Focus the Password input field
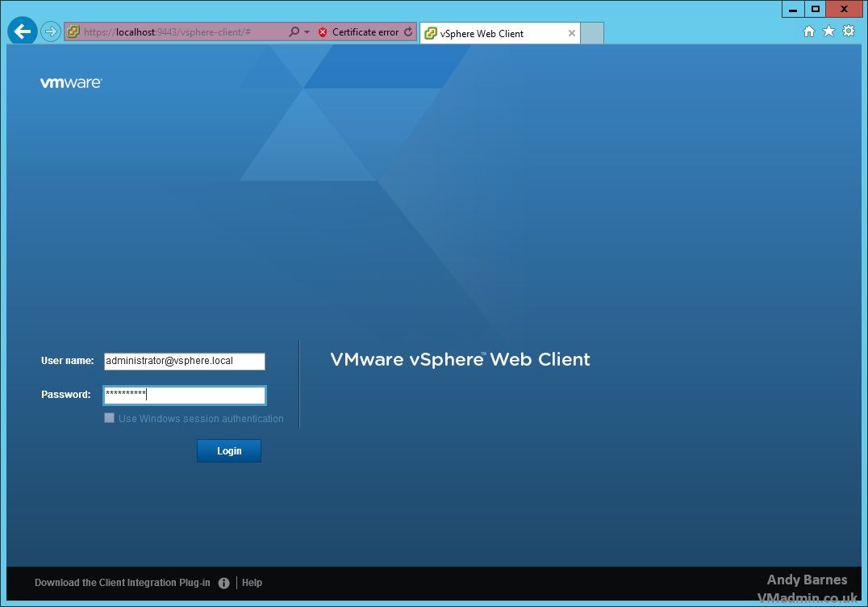This screenshot has width=868, height=607. pyautogui.click(x=184, y=396)
